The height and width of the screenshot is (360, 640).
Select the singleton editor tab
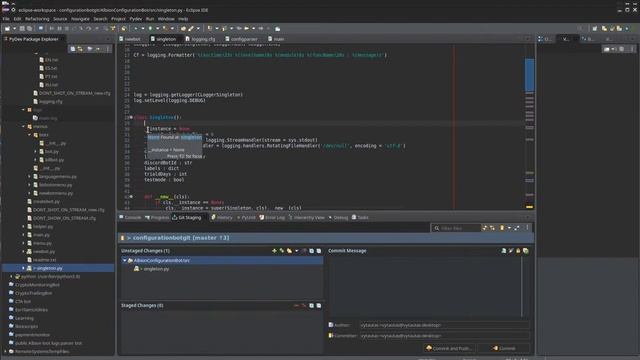pyautogui.click(x=163, y=39)
